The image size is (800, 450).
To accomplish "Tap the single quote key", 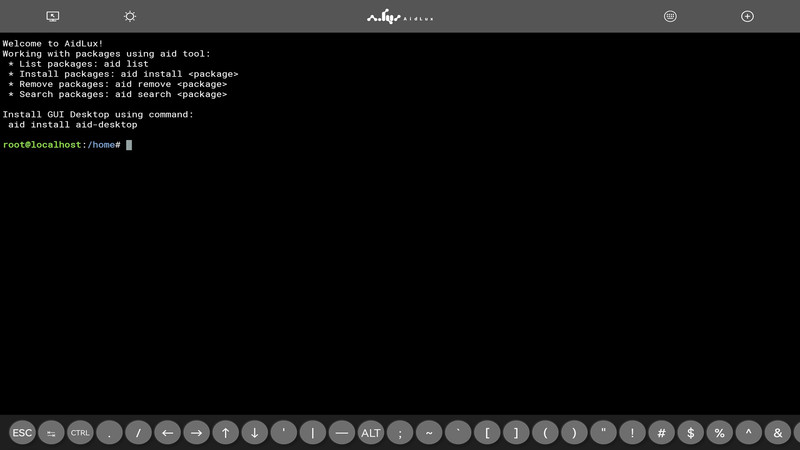I will click(284, 433).
